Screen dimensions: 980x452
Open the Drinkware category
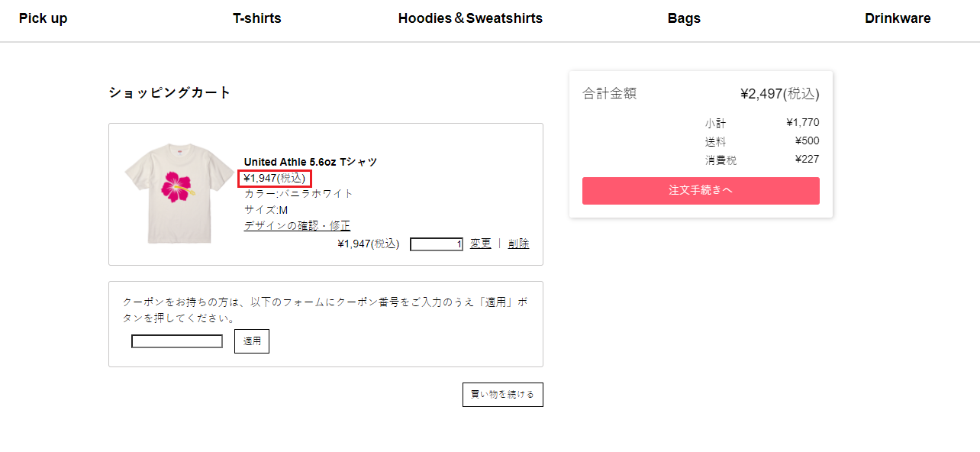[x=898, y=18]
